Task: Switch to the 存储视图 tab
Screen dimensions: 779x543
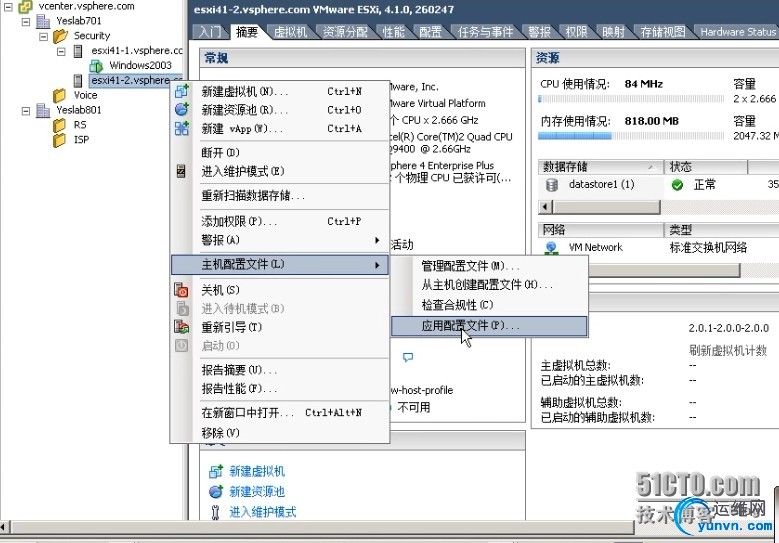Action: pyautogui.click(x=663, y=32)
